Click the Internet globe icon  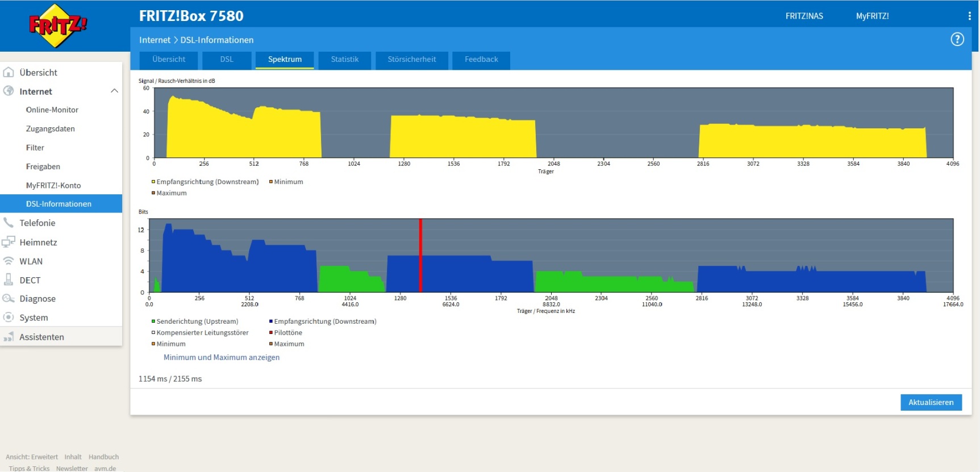click(x=9, y=91)
